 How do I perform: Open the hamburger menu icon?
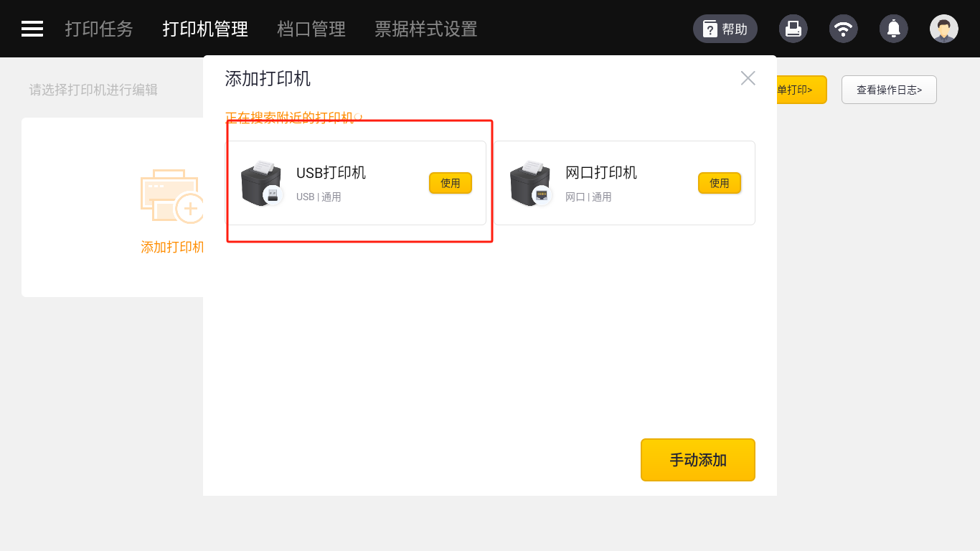[32, 29]
